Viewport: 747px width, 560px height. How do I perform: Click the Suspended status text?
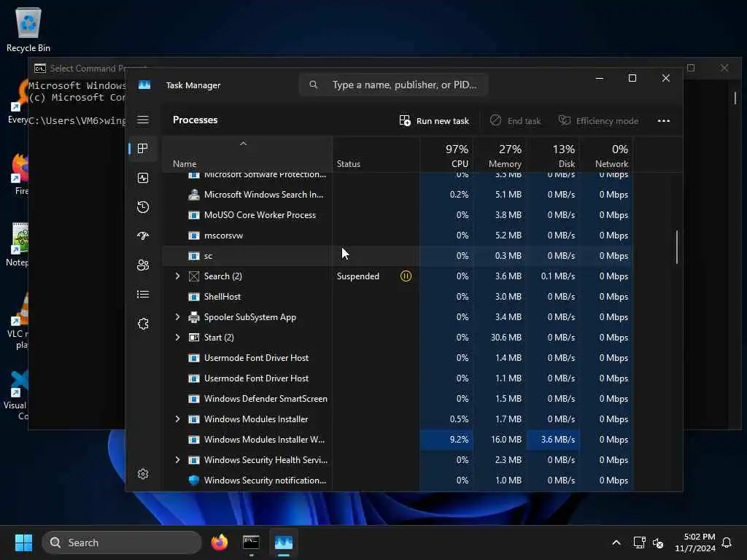(x=357, y=276)
